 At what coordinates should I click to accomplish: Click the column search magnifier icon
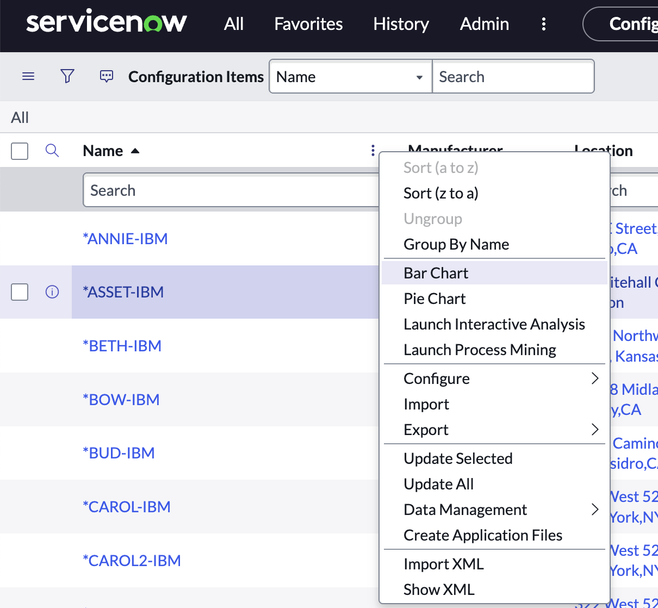coord(52,150)
